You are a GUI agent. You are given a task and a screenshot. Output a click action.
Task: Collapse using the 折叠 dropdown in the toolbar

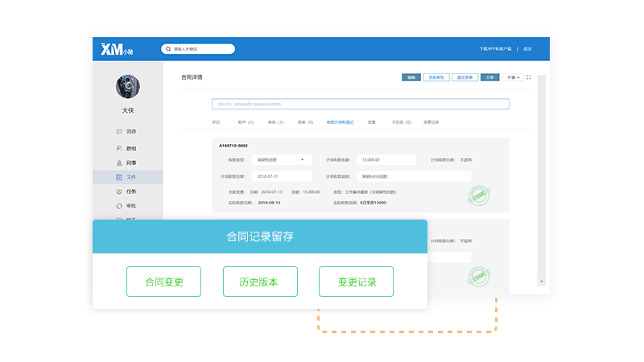pos(513,77)
